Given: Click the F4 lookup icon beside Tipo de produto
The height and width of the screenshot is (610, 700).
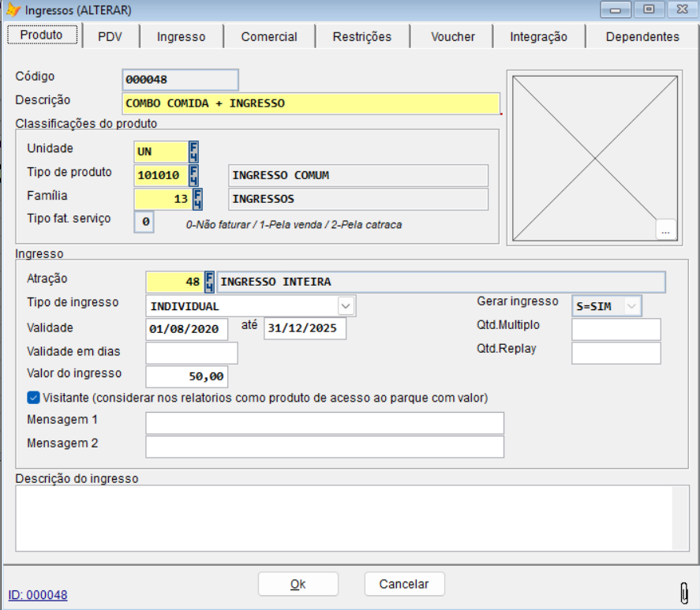Looking at the screenshot, I should pos(193,175).
